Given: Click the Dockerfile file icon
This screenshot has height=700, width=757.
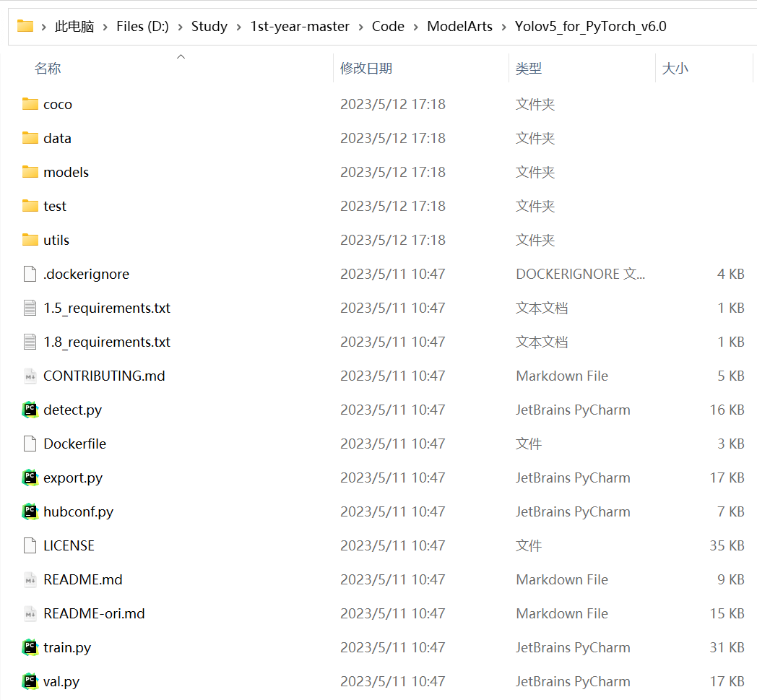Looking at the screenshot, I should tap(30, 444).
